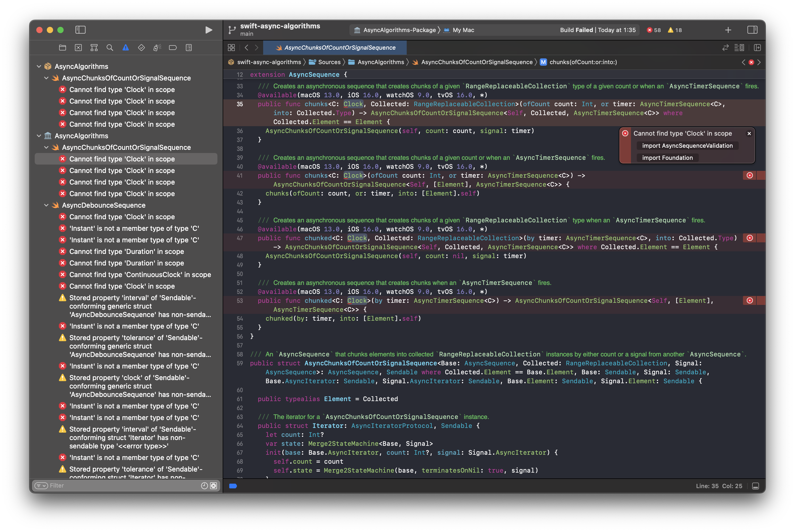This screenshot has width=795, height=532.
Task: Choose the My Mac run destination
Action: click(x=459, y=30)
